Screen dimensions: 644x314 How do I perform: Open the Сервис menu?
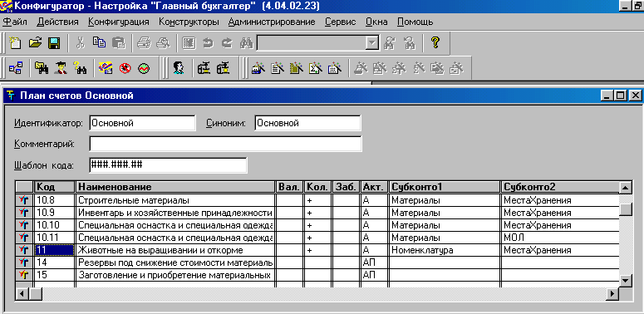click(341, 22)
